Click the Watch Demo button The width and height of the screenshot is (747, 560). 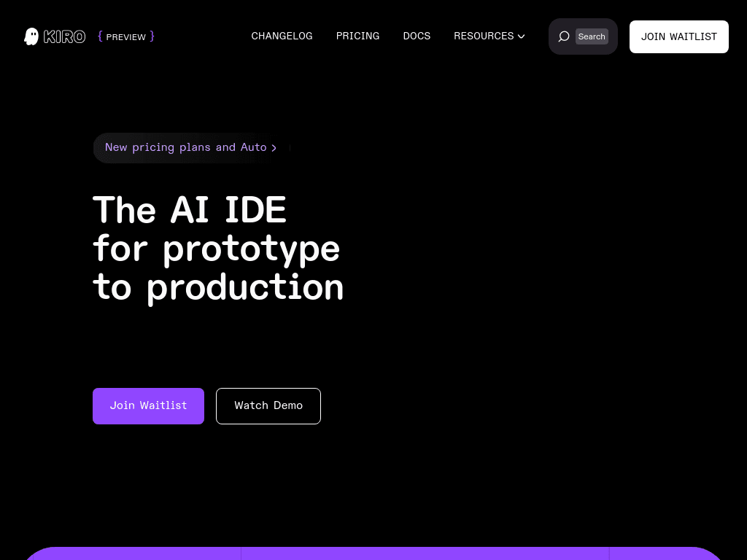coord(268,405)
